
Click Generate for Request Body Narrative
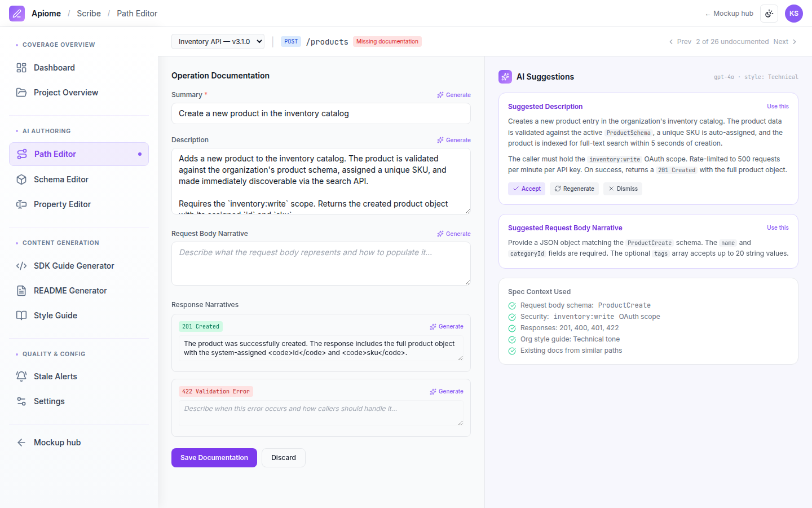(x=454, y=234)
